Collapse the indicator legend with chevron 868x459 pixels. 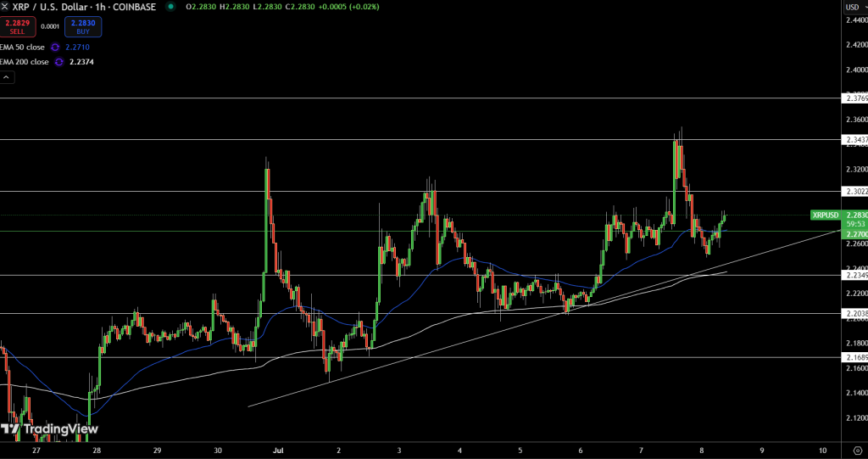coord(7,77)
